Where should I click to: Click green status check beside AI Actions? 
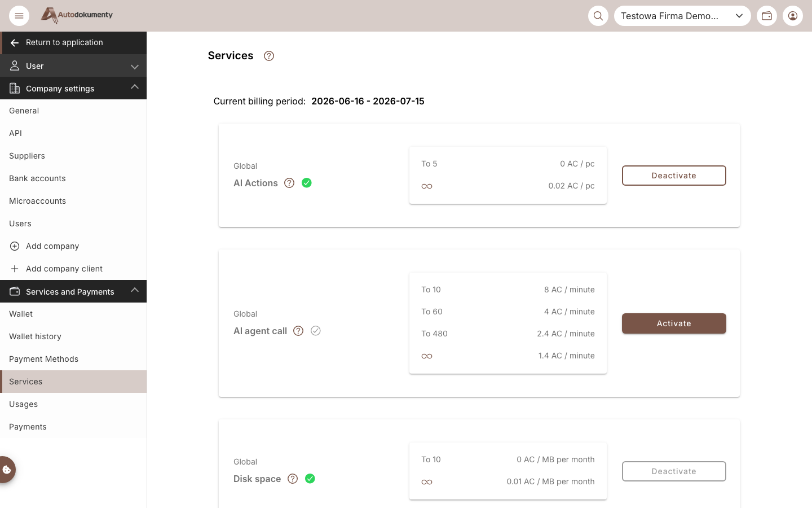307,183
